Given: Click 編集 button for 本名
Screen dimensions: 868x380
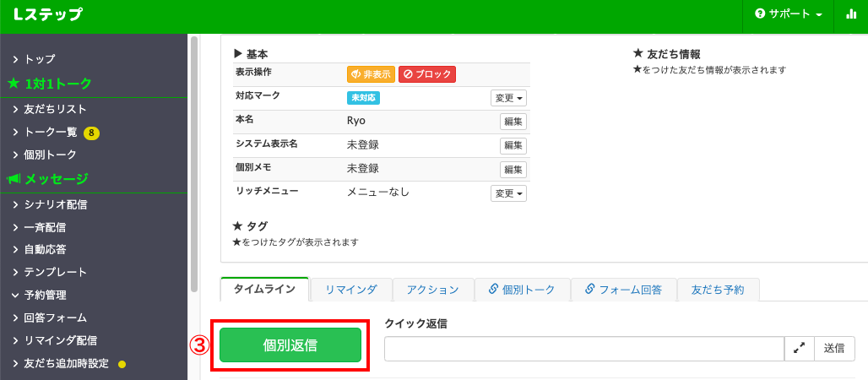Looking at the screenshot, I should tap(513, 122).
